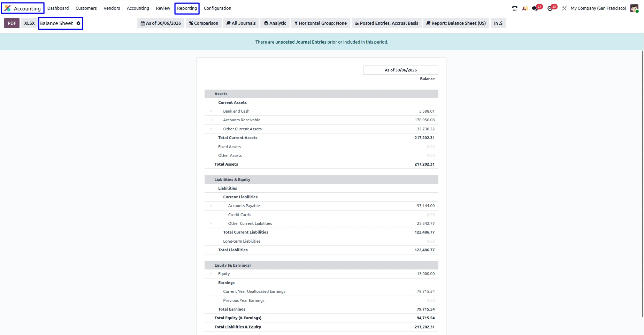This screenshot has height=335, width=644.
Task: Open the All Journals filter dropdown
Action: click(241, 23)
